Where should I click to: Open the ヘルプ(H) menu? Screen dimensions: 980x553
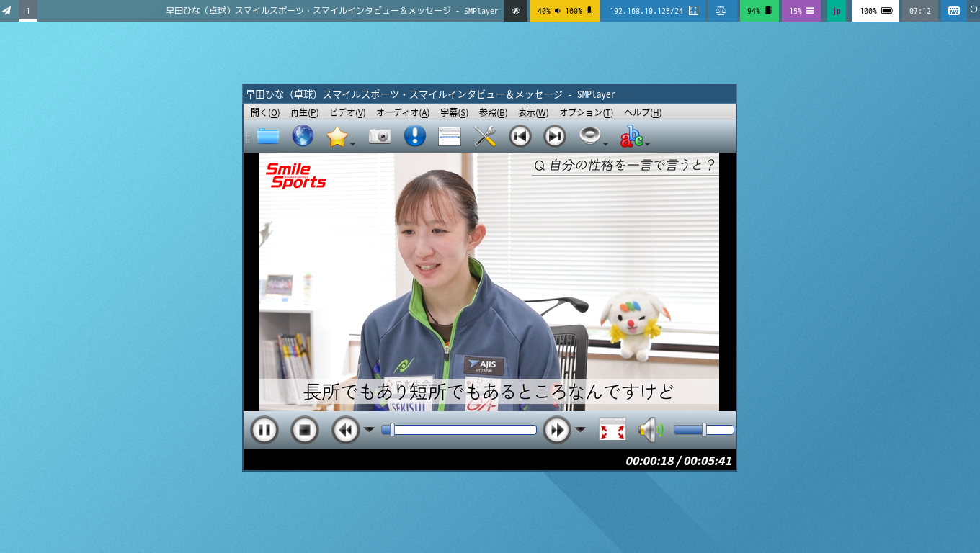[643, 112]
